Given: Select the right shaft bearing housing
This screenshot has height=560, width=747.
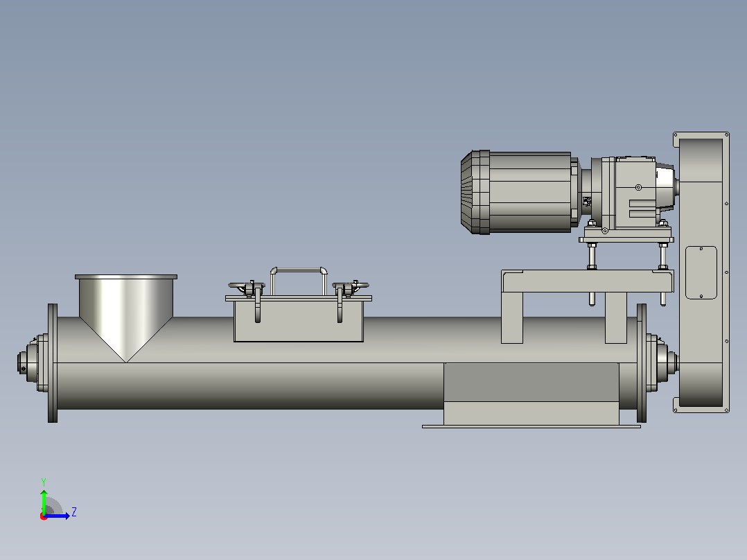Looking at the screenshot, I should point(661,363).
